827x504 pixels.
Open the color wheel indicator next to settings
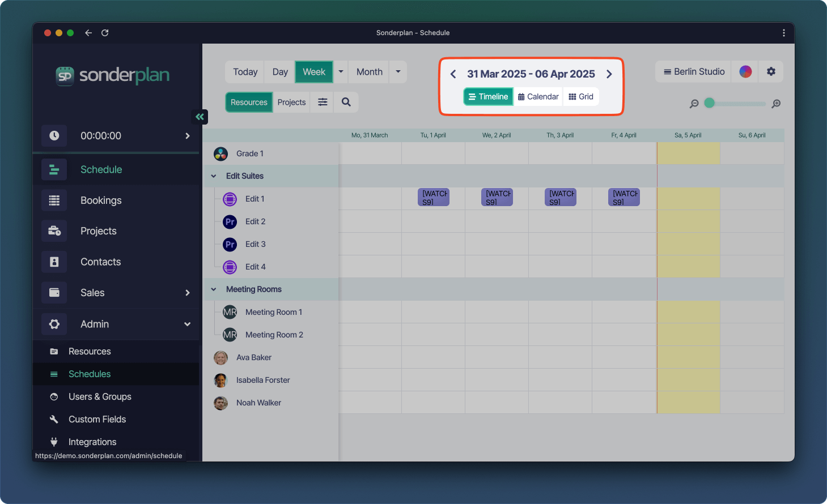pyautogui.click(x=745, y=71)
